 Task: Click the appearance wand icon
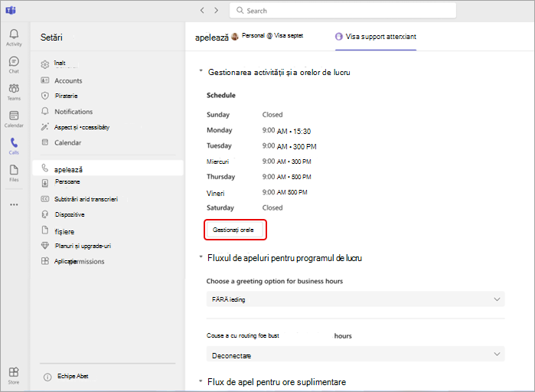click(x=45, y=126)
